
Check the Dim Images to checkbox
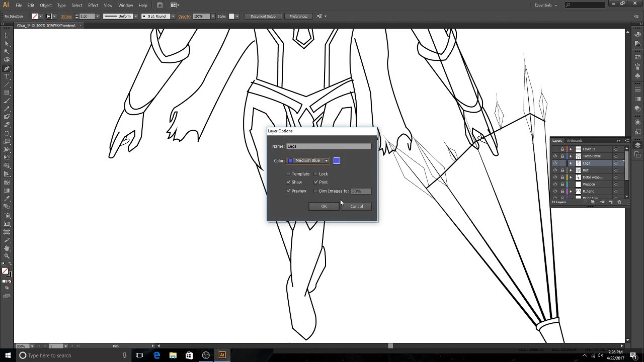coord(315,191)
